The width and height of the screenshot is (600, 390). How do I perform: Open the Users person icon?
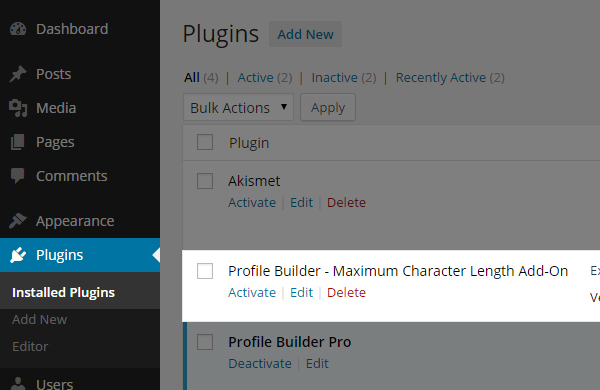pyautogui.click(x=18, y=383)
